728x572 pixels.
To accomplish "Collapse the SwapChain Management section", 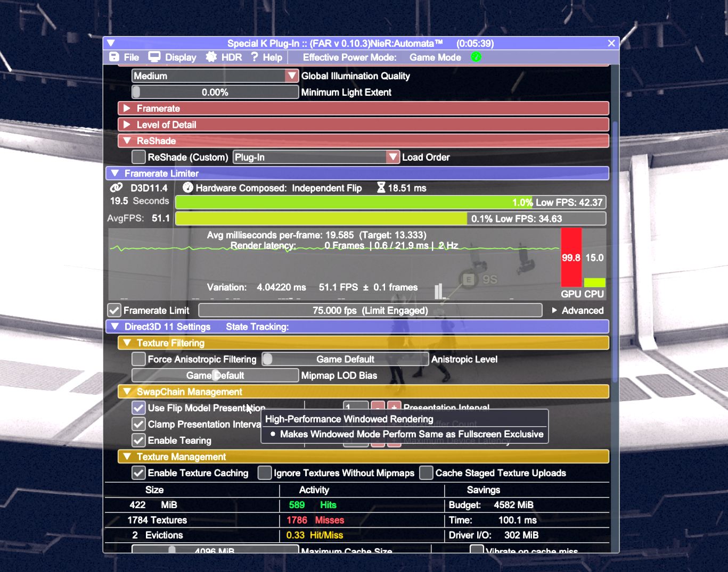I will [x=363, y=392].
